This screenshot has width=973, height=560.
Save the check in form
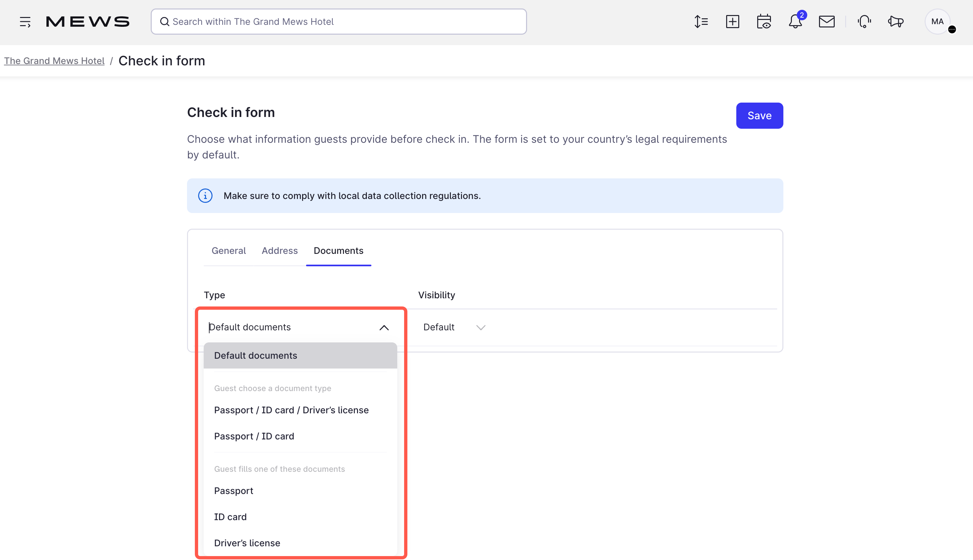point(759,115)
